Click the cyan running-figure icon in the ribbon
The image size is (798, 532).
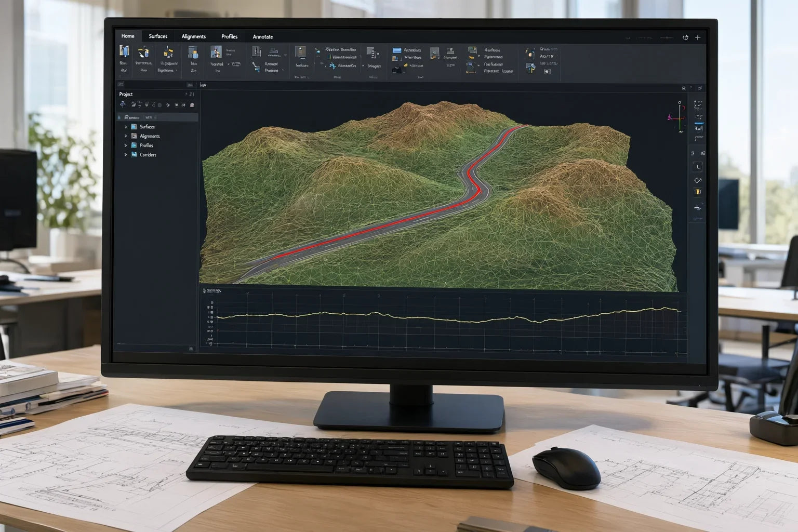tap(332, 66)
